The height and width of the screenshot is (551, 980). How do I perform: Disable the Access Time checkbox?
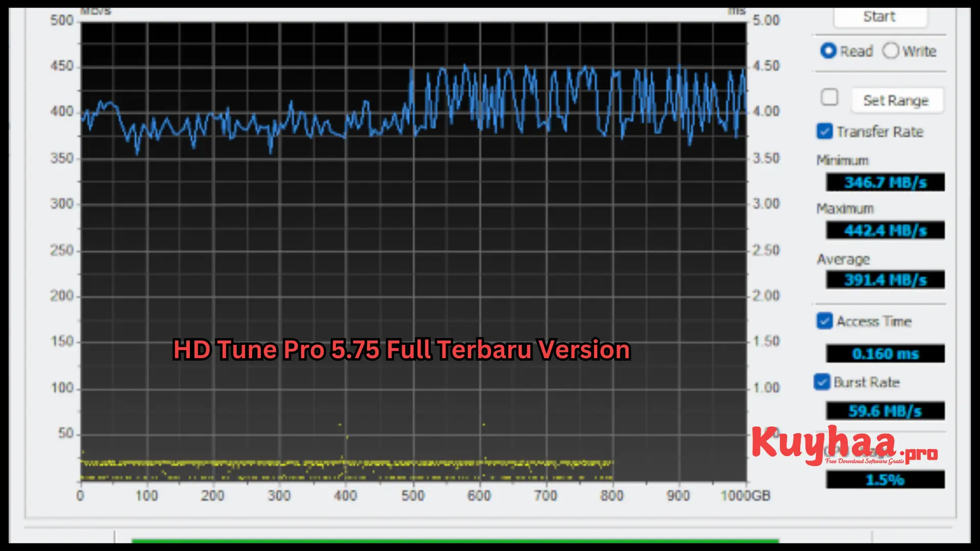(824, 321)
